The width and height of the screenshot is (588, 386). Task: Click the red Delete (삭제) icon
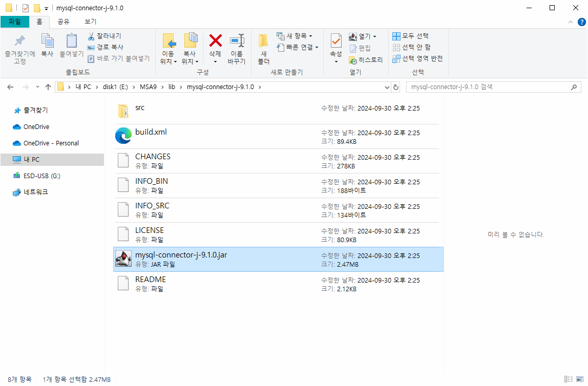tap(215, 40)
